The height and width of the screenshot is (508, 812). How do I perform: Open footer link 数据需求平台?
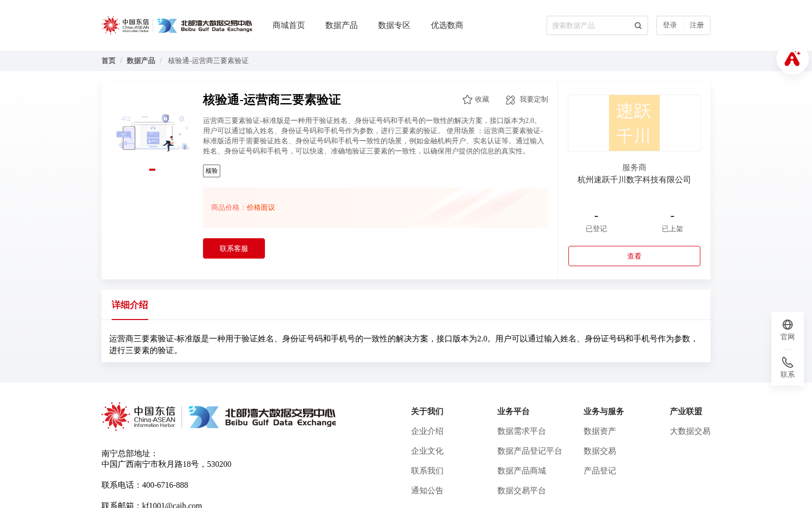tap(522, 431)
